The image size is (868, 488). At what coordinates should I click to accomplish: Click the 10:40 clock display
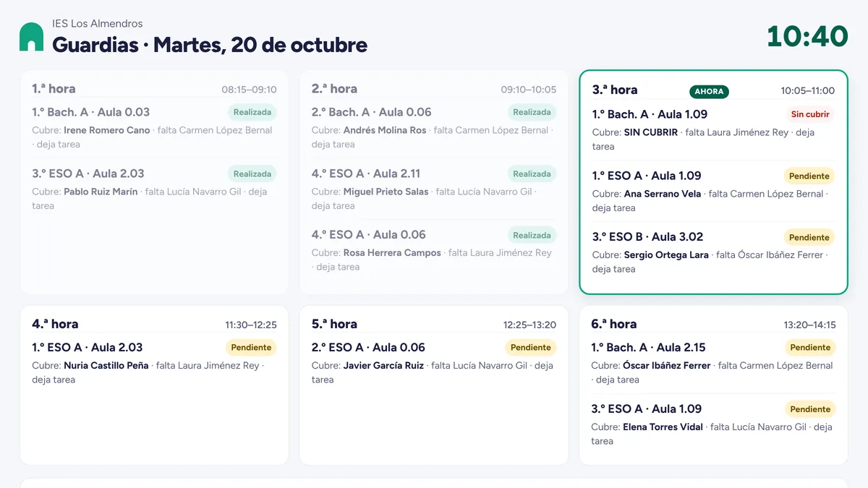click(807, 36)
